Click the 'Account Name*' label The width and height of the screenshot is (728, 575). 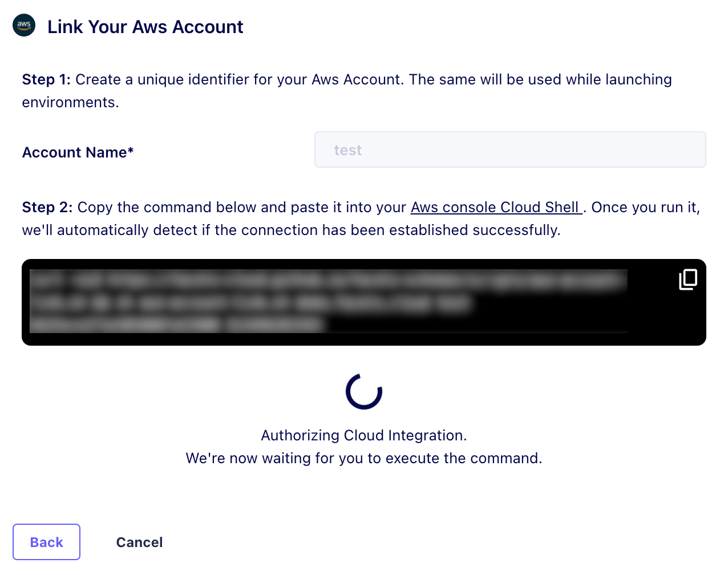78,152
